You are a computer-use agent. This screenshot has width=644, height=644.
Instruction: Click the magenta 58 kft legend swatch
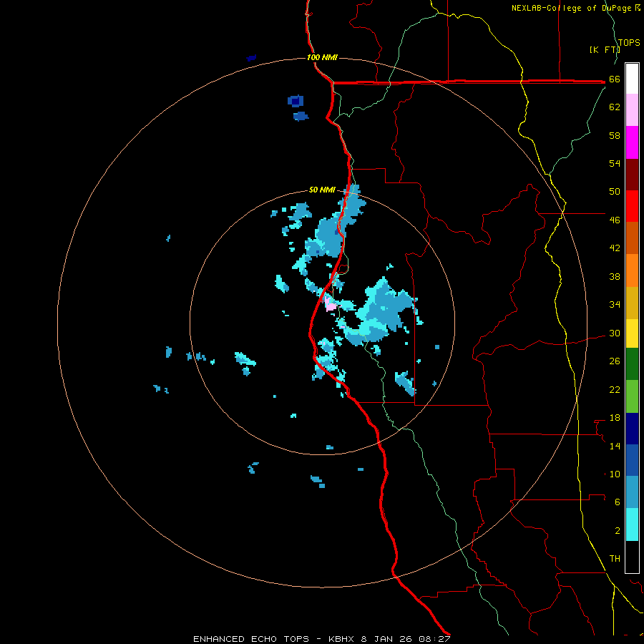pyautogui.click(x=632, y=142)
